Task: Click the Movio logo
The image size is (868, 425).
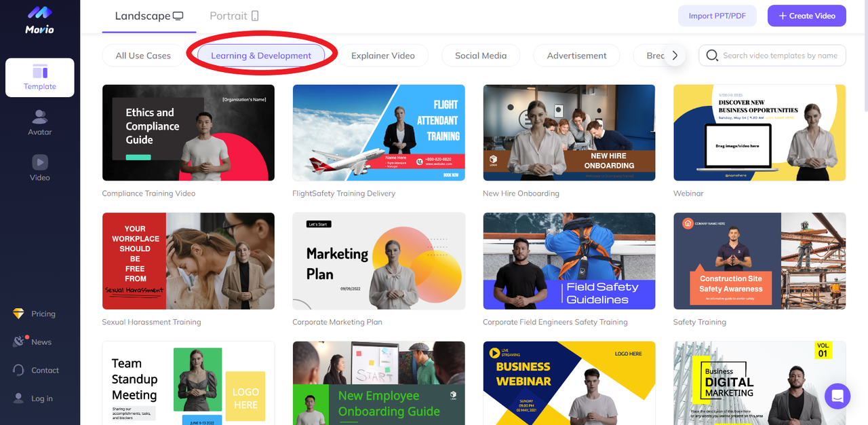Action: click(x=39, y=20)
